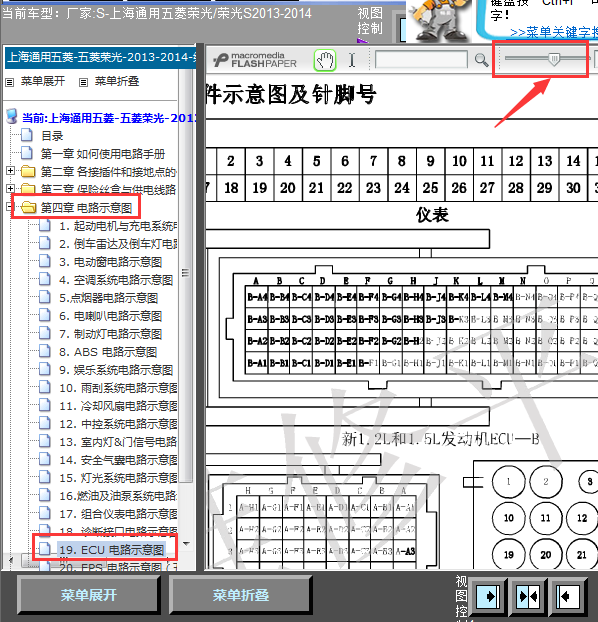This screenshot has width=598, height=622.
Task: Click the computer icon of the root node
Action: pos(12,116)
